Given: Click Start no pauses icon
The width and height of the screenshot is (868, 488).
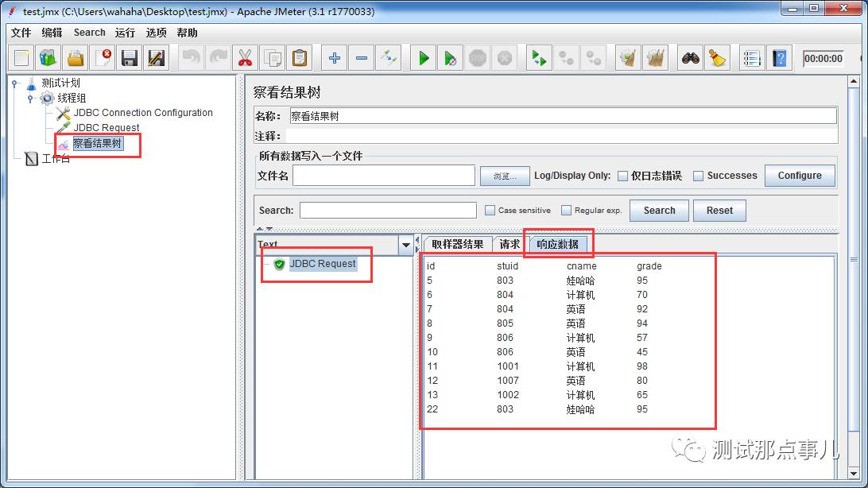Looking at the screenshot, I should 450,58.
